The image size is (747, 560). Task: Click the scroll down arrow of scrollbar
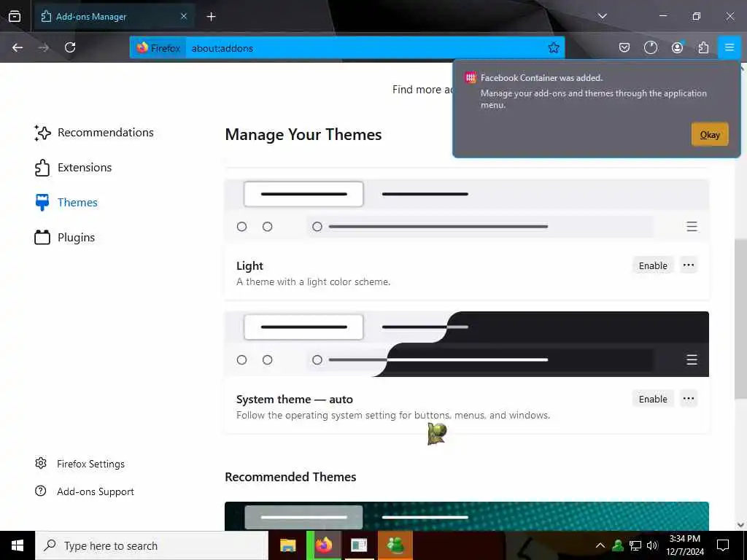[740, 525]
